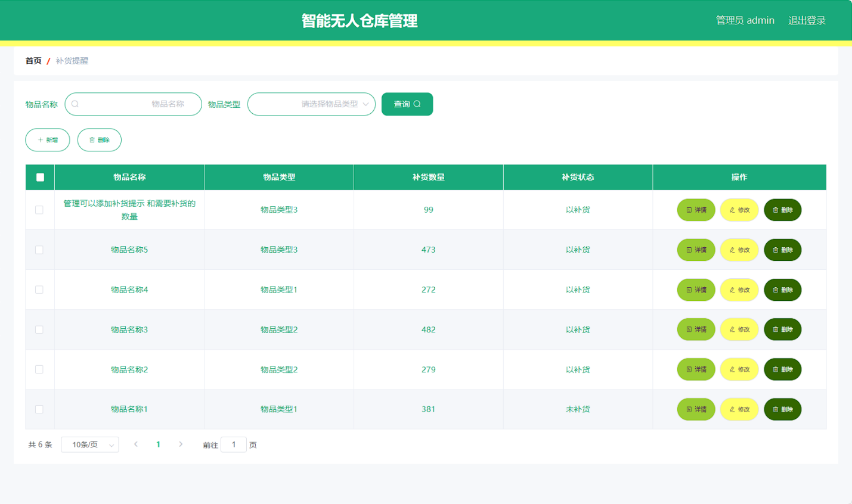Click the 查询 search button
This screenshot has width=852, height=504.
(407, 104)
